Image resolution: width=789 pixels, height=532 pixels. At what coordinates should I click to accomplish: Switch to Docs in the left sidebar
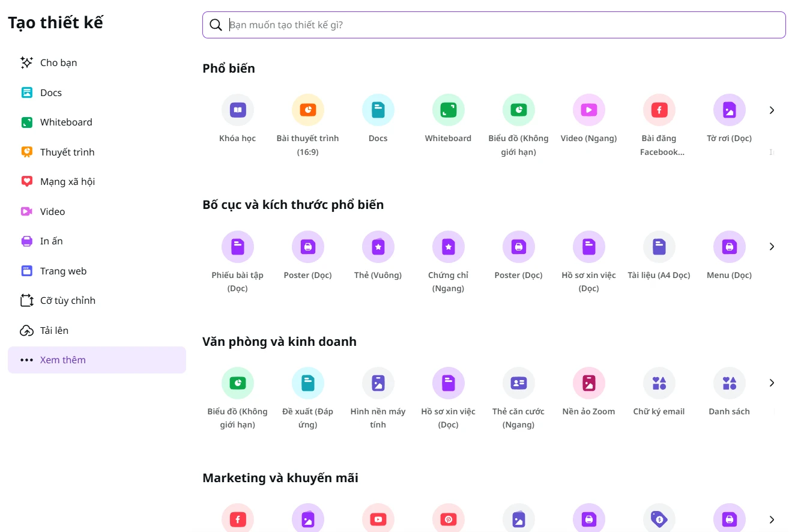(97, 92)
